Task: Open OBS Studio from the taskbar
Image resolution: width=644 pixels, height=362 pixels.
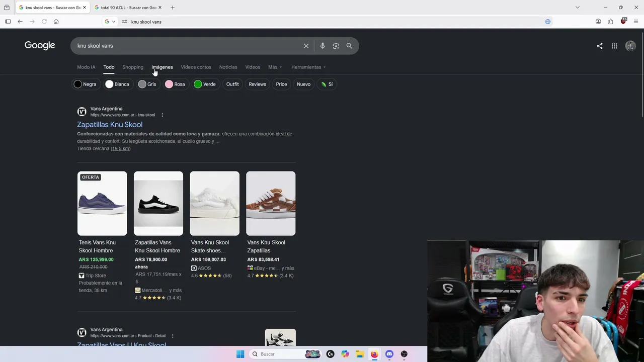Action: pyautogui.click(x=404, y=354)
